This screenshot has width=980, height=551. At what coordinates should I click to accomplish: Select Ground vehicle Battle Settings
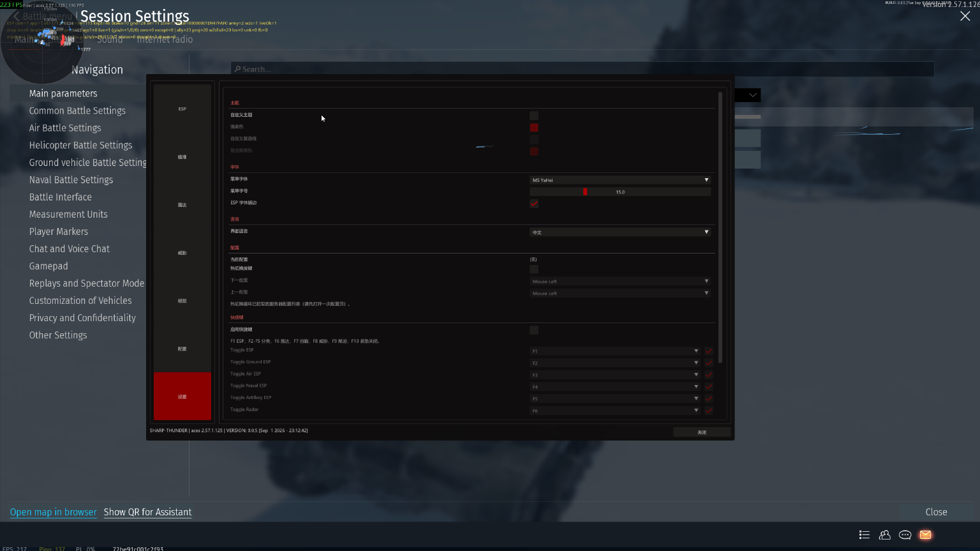(x=87, y=162)
